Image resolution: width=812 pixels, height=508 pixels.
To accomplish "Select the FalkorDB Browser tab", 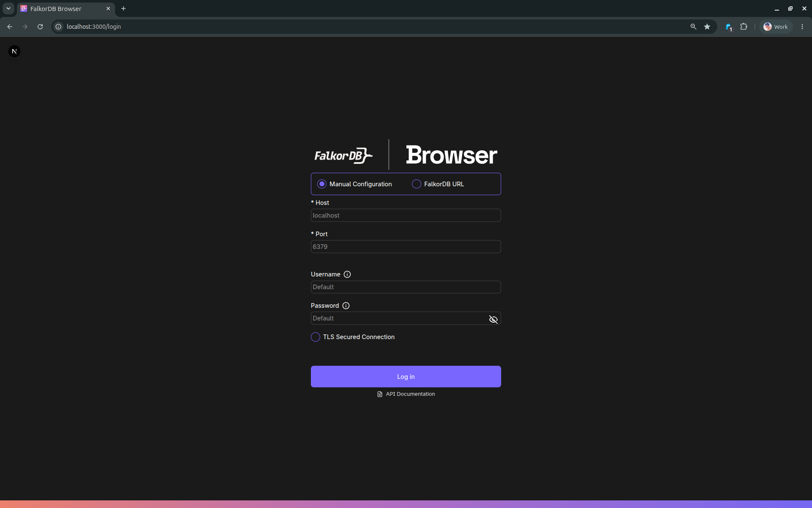I will coord(66,8).
